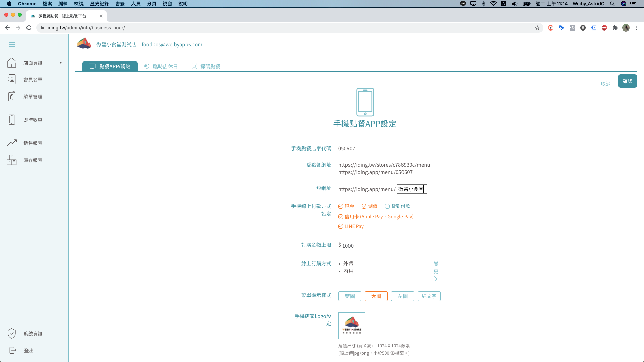Open 即時收單 instant orders icon
This screenshot has height=362, width=644.
tap(12, 120)
